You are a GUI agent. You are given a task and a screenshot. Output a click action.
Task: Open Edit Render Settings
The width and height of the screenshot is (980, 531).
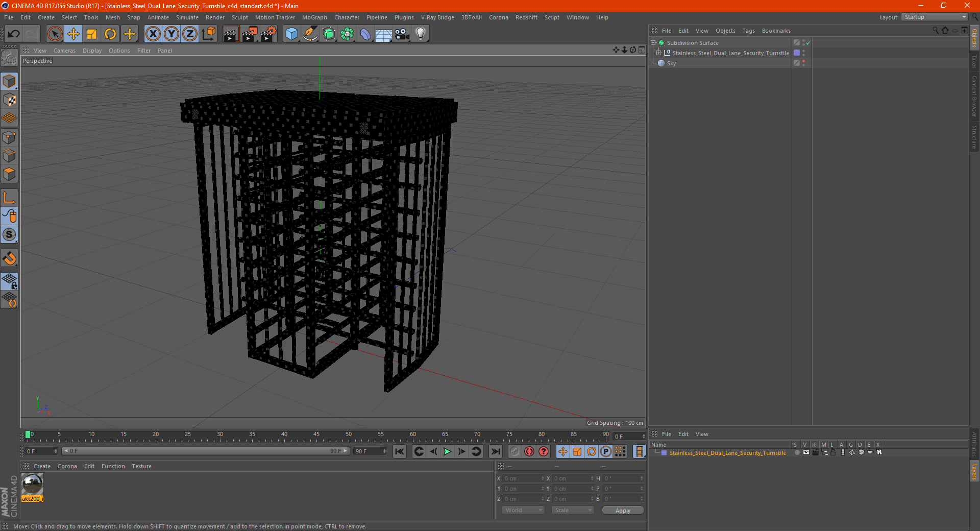click(x=268, y=34)
